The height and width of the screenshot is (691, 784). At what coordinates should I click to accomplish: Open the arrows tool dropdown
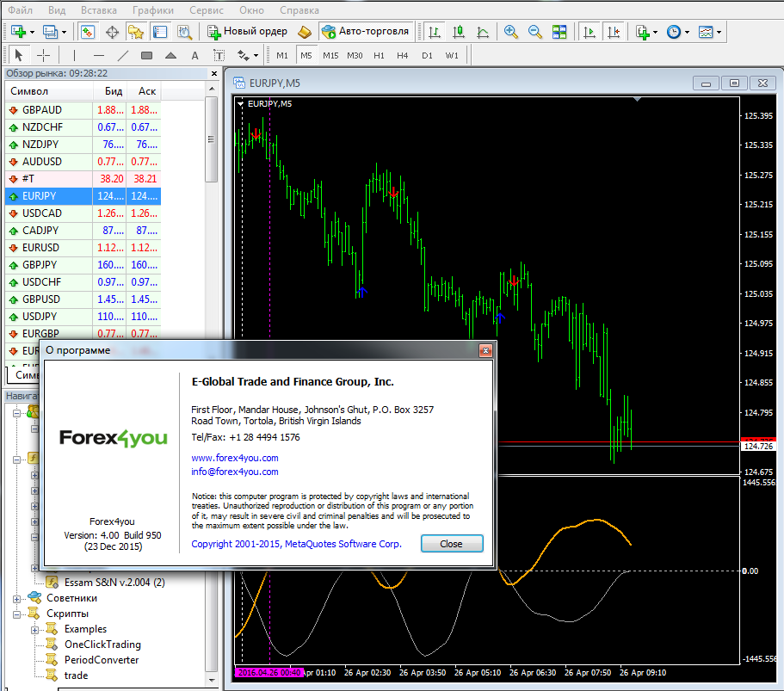tap(256, 55)
